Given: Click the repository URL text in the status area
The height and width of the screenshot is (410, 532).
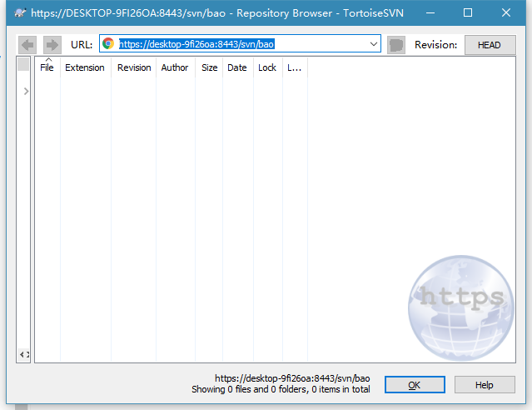Looking at the screenshot, I should (292, 378).
